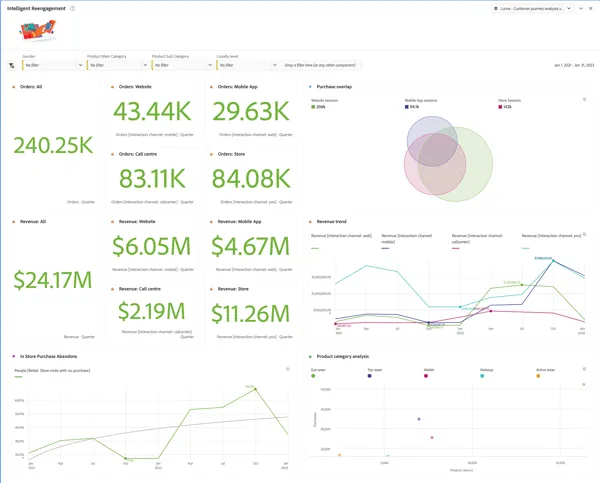This screenshot has height=483, width=600.
Task: Click the Revenue interaction channel: web legend
Action: pyautogui.click(x=341, y=236)
